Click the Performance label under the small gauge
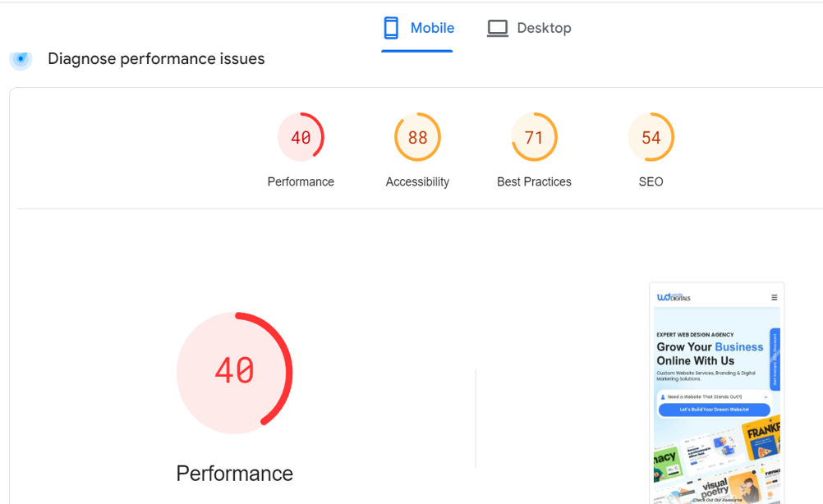Screen dimensions: 823x504 pyautogui.click(x=301, y=181)
